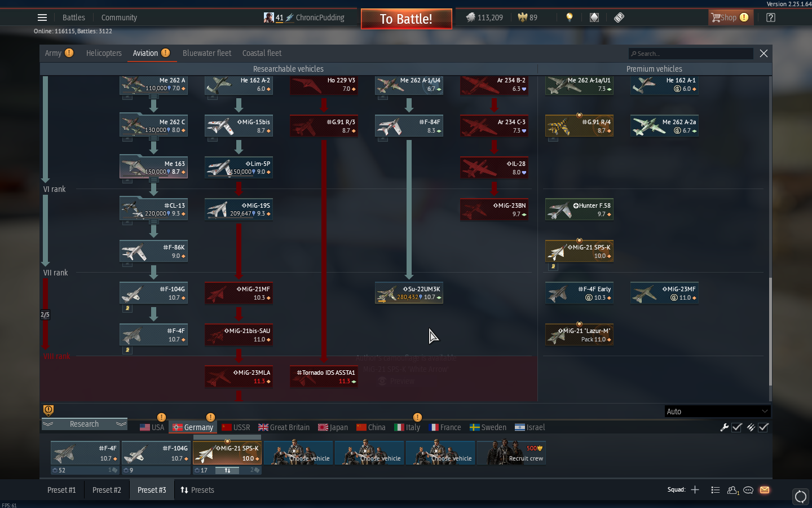Switch to the Army tab

tap(59, 53)
